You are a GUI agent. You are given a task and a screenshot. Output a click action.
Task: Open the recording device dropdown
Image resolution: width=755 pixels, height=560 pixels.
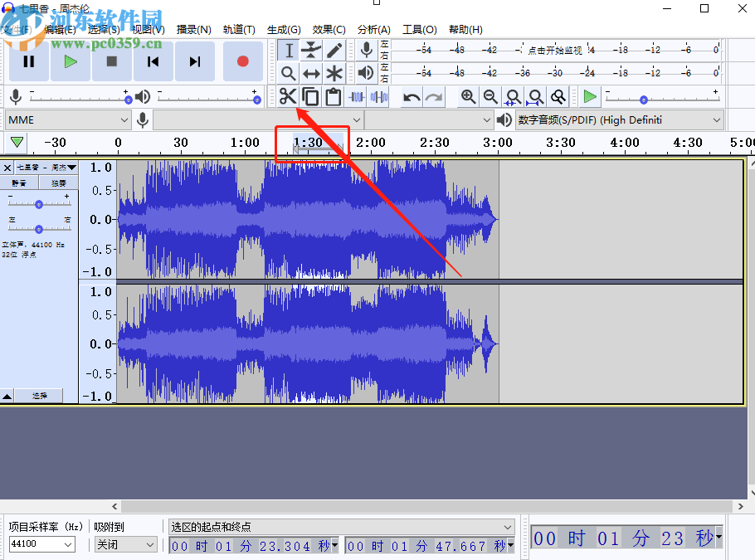[257, 120]
